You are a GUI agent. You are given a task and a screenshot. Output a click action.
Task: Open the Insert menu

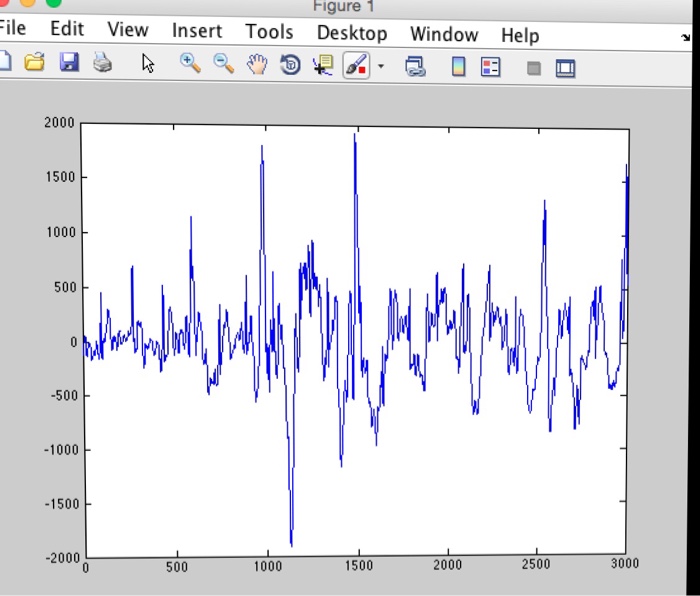[x=197, y=31]
